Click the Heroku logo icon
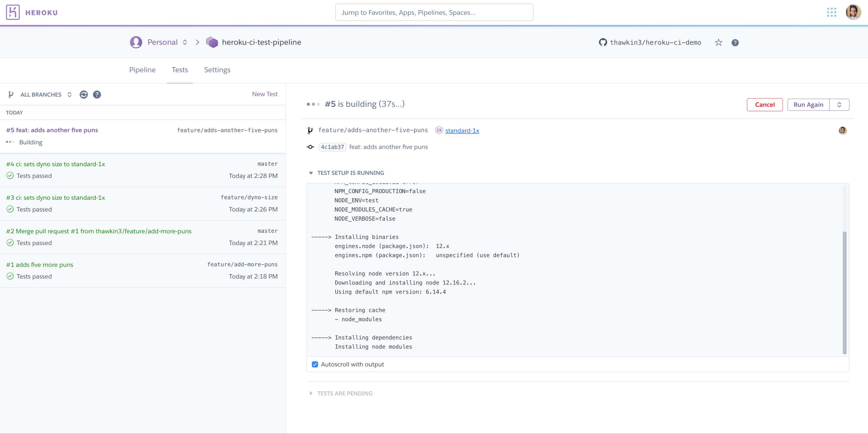 (x=13, y=12)
